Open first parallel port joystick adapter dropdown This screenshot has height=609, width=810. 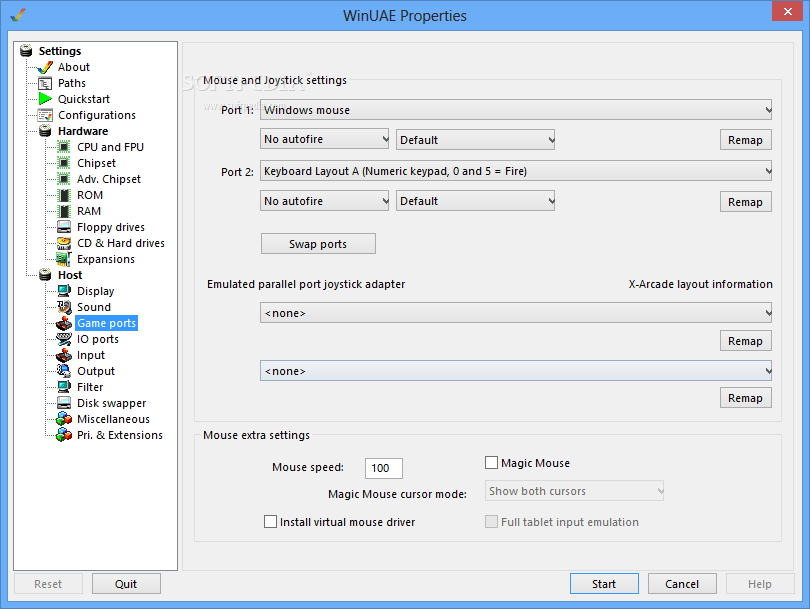point(516,313)
